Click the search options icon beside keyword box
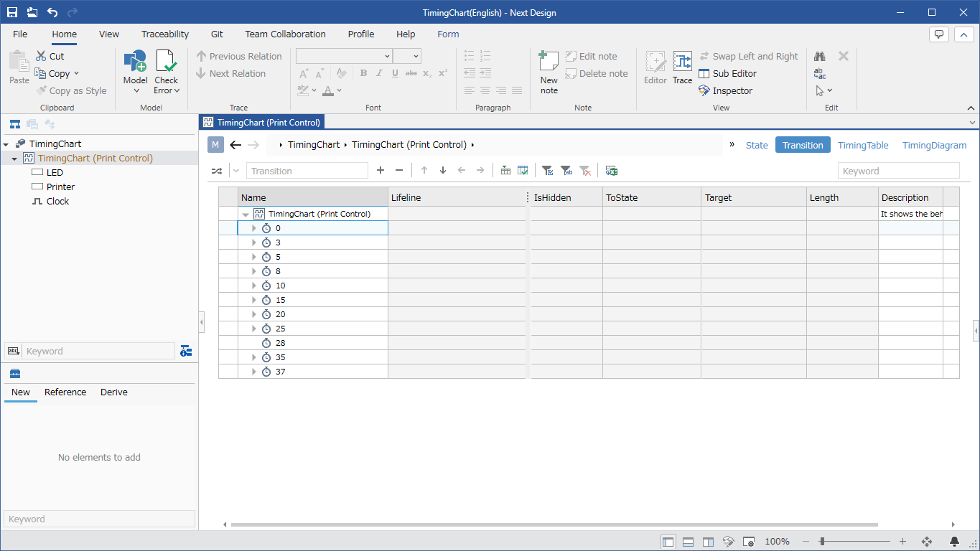Image resolution: width=980 pixels, height=551 pixels. click(x=186, y=351)
